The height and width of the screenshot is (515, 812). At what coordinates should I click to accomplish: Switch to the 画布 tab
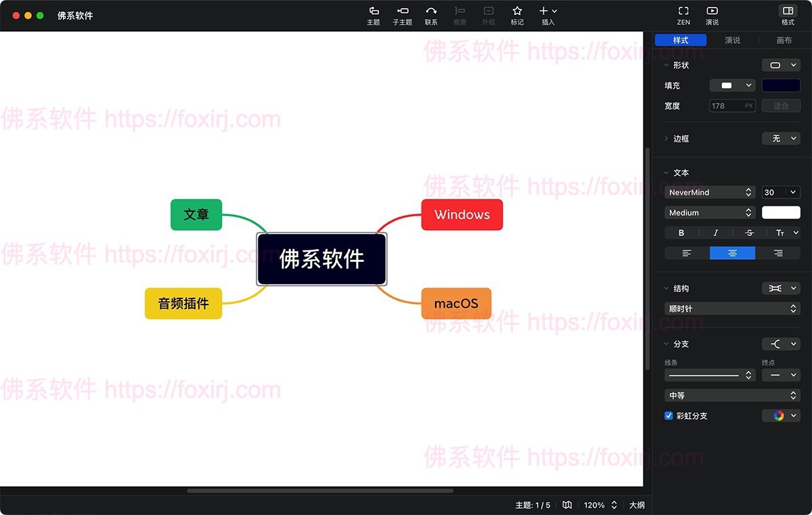coord(784,41)
